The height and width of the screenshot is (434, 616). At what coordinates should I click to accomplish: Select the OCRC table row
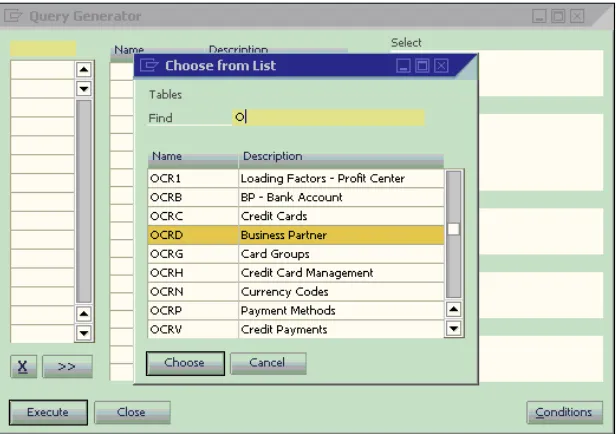tap(296, 216)
